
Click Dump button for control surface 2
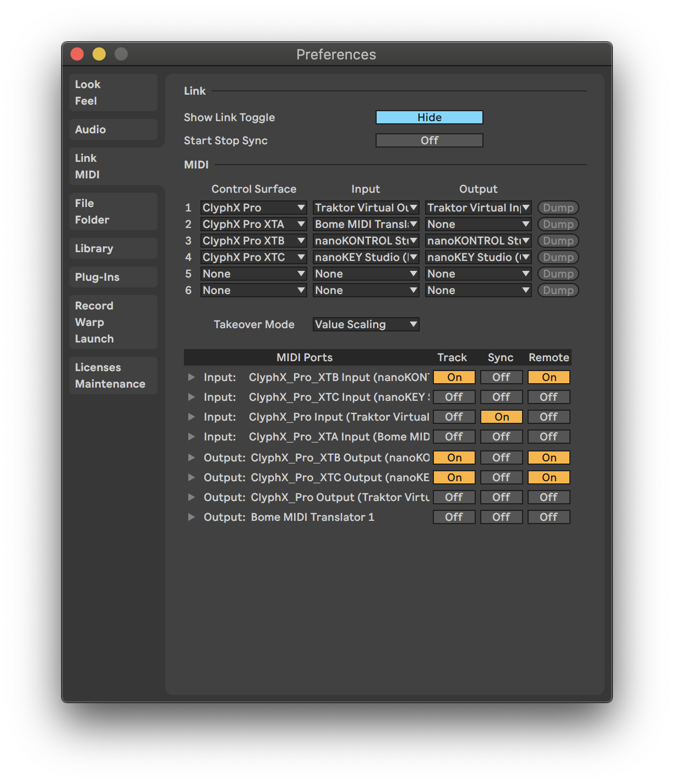tap(558, 224)
